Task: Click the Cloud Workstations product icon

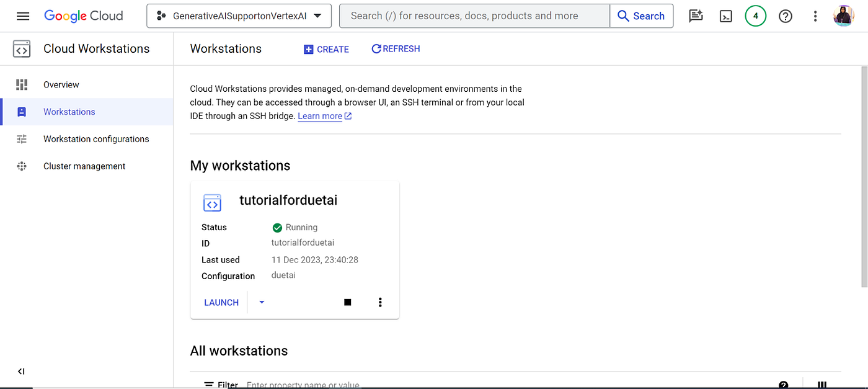Action: [x=22, y=49]
